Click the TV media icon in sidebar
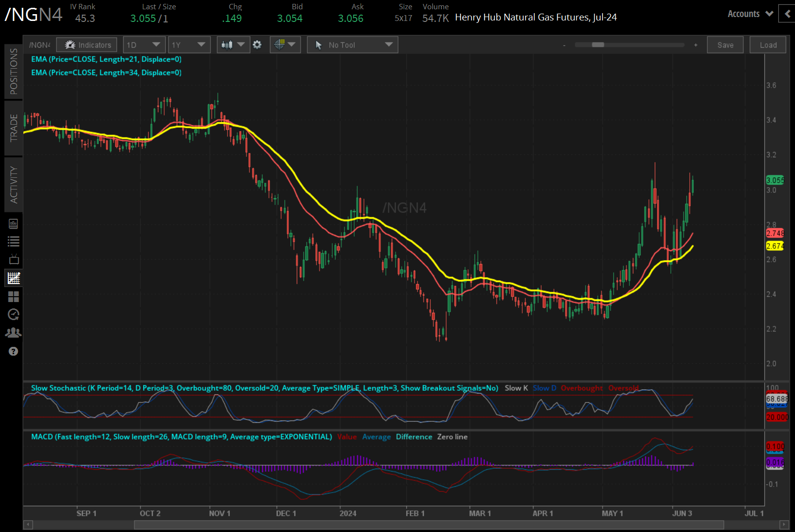 pyautogui.click(x=14, y=259)
